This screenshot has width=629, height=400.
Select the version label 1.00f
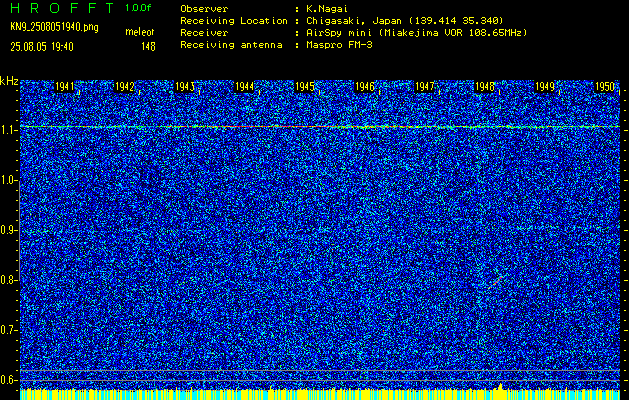138,8
